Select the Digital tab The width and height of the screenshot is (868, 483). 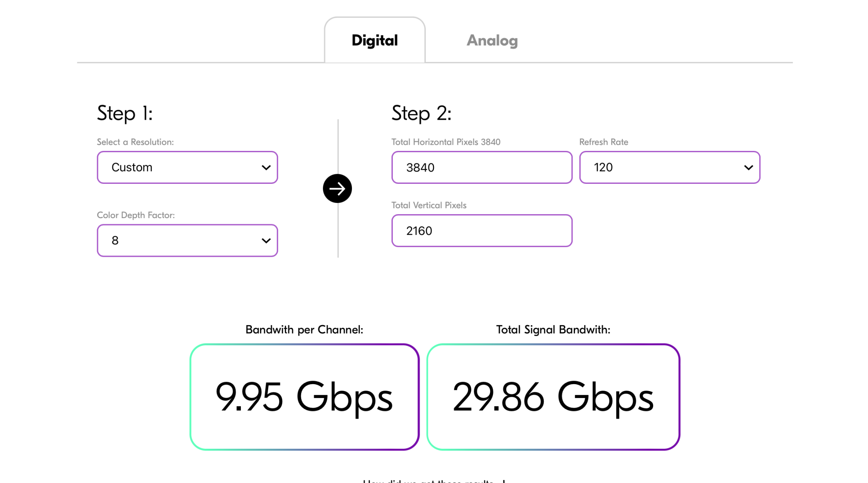click(x=375, y=40)
